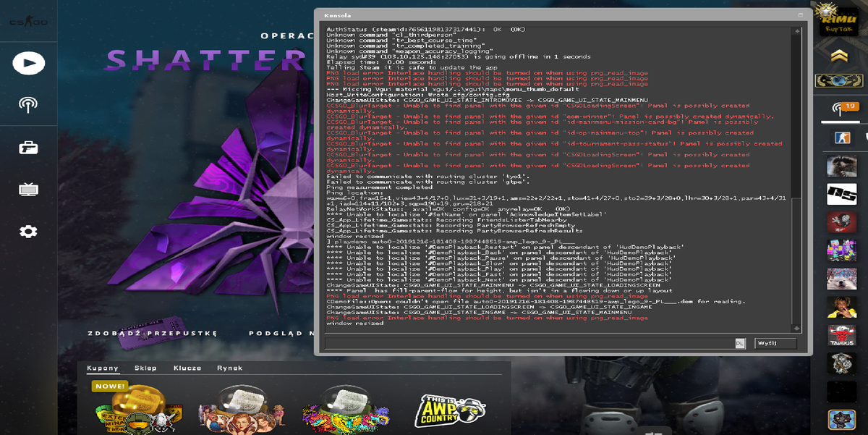Image resolution: width=868 pixels, height=435 pixels.
Task: Click the PL language indicator in console
Action: [x=740, y=344]
